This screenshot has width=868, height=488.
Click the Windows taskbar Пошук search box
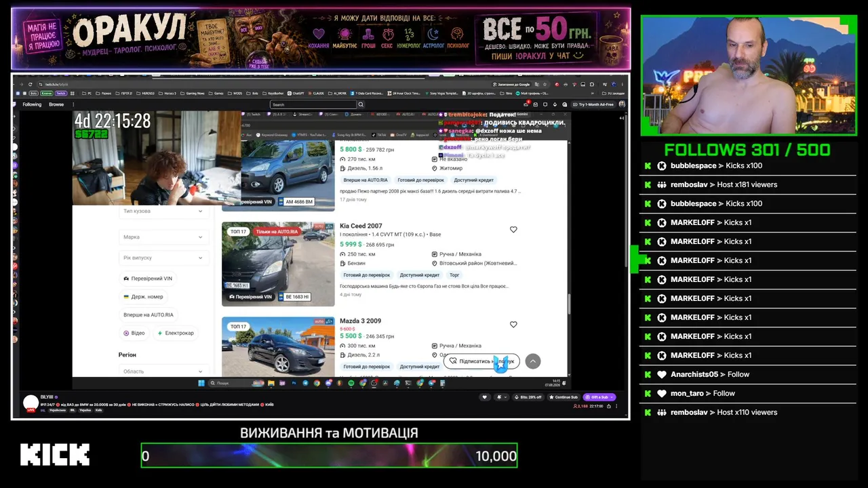235,383
